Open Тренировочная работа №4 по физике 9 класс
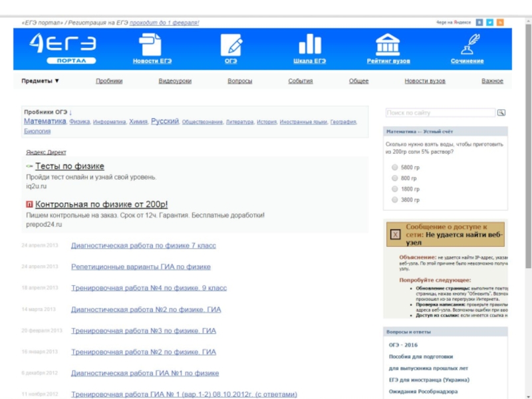This screenshot has height=399, width=532. [x=149, y=288]
